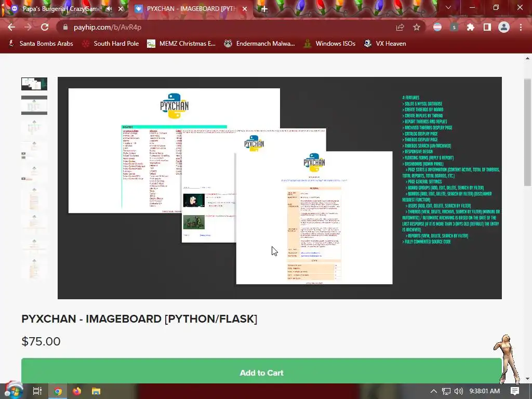Image resolution: width=532 pixels, height=399 pixels.
Task: Toggle the browser side panel
Action: pyautogui.click(x=487, y=27)
